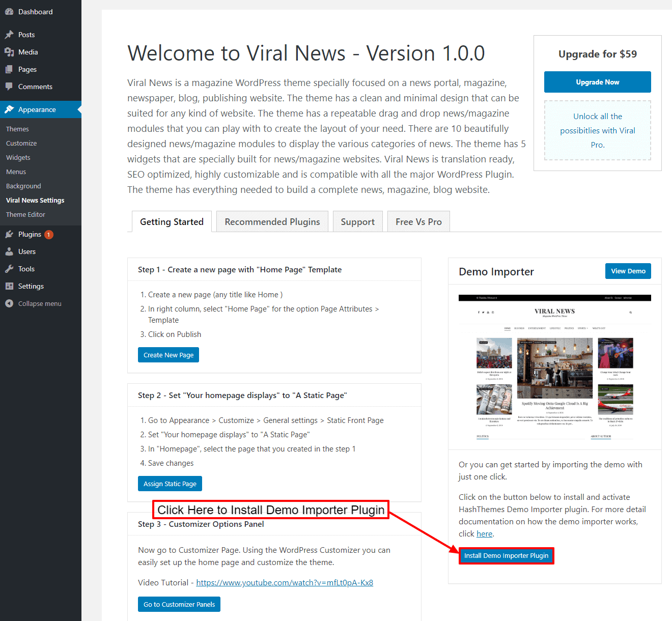Click the Install Demo Importer Plugin button
Screen dimensions: 672x621
(506, 556)
